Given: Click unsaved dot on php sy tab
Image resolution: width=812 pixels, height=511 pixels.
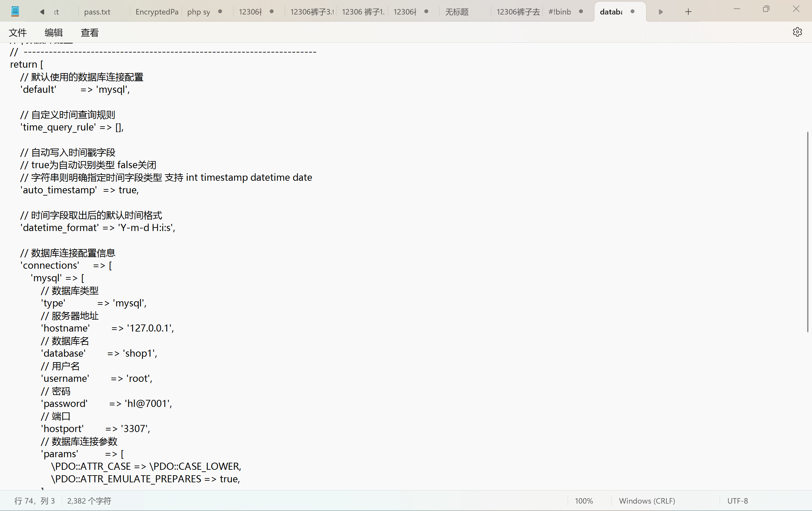Looking at the screenshot, I should pyautogui.click(x=220, y=12).
